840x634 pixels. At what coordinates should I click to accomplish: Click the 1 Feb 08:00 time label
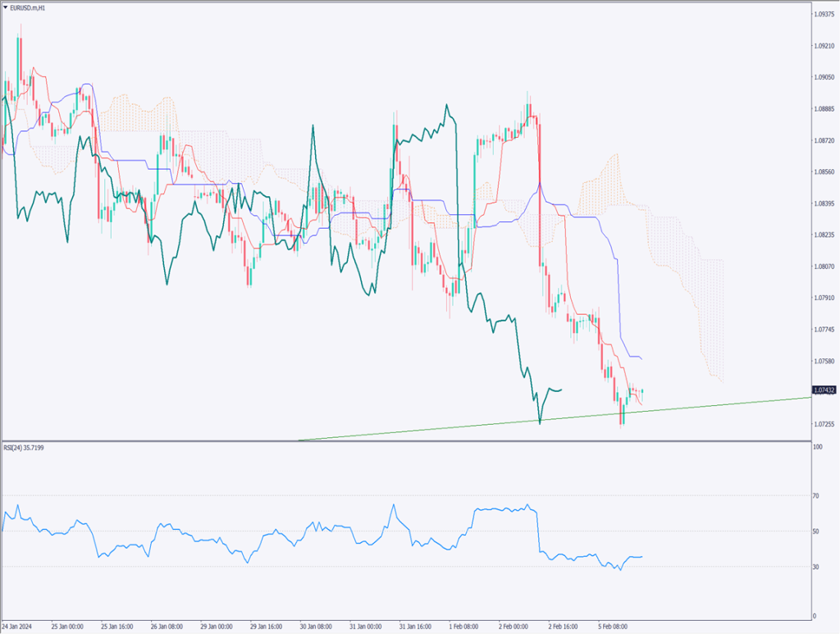pos(463,626)
